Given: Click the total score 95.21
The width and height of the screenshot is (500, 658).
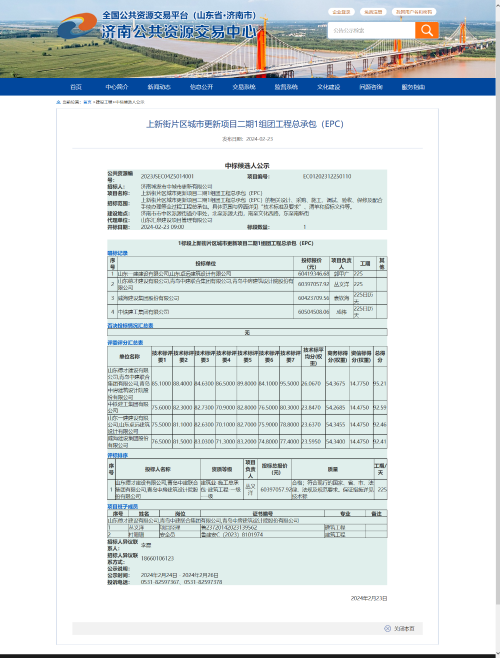Looking at the screenshot, I should pos(380,383).
